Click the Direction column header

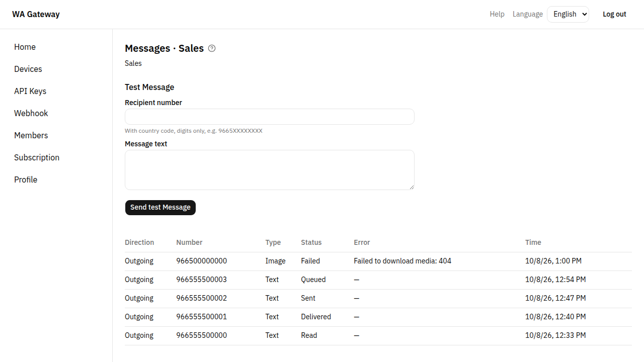coord(139,242)
